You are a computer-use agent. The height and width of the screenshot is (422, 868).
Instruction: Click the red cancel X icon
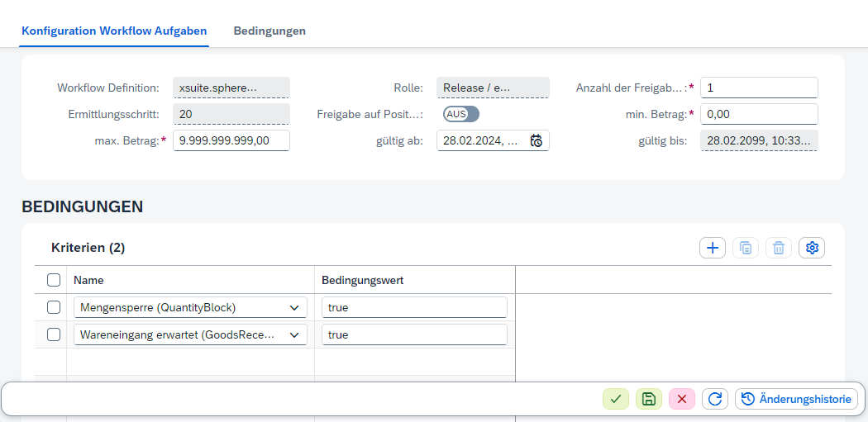[x=682, y=399]
